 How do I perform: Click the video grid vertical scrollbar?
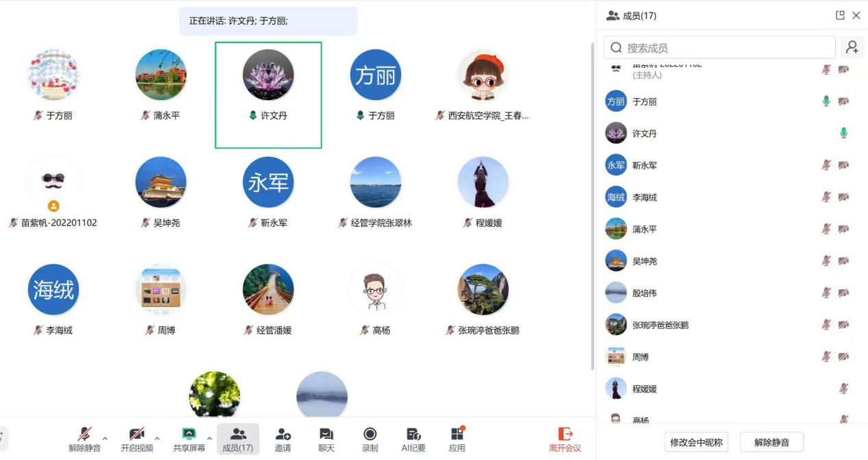tap(592, 206)
